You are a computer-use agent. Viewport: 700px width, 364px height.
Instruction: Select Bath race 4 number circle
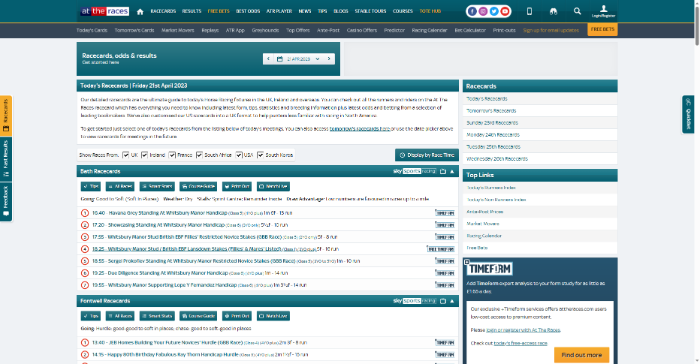85,249
